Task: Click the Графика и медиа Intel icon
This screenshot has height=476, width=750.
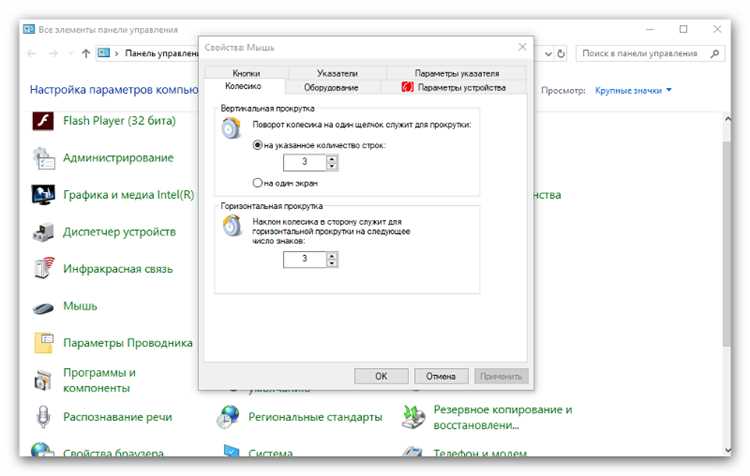Action: [43, 195]
